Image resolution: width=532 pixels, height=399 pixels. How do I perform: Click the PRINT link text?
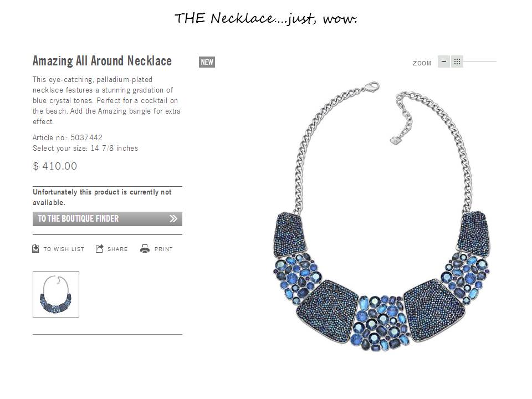(163, 249)
